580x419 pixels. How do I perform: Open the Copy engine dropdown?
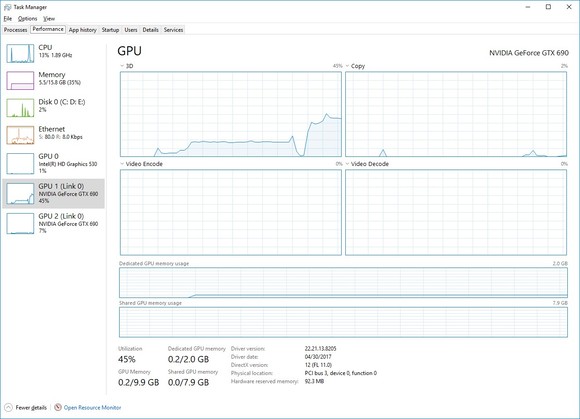point(347,66)
